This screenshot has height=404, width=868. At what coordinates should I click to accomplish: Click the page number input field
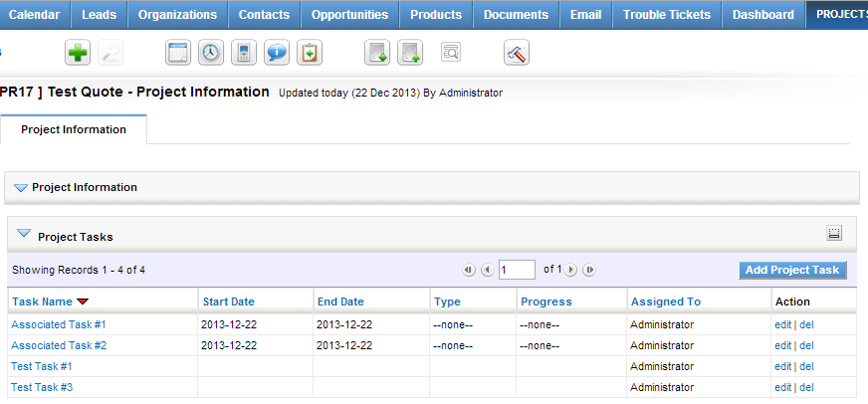tap(517, 270)
